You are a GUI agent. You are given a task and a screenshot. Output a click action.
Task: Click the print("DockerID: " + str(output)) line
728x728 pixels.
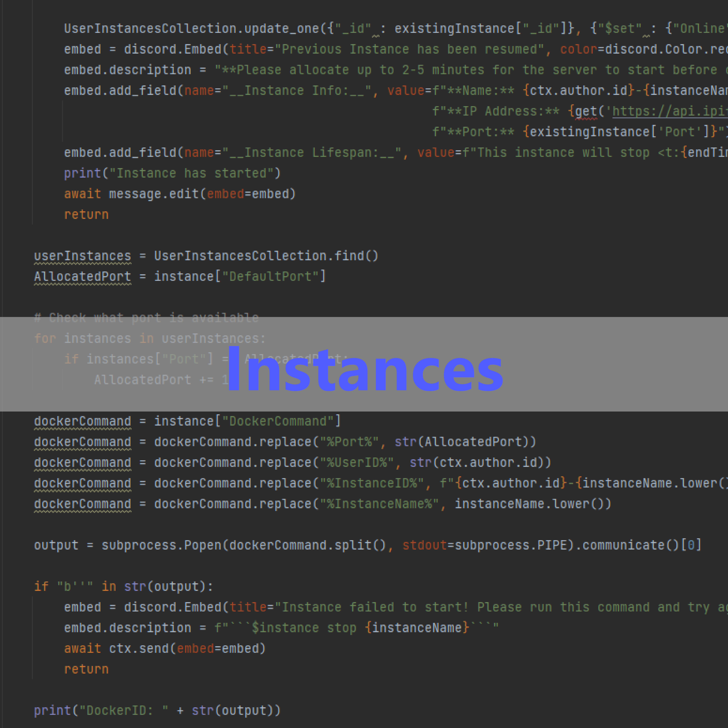coord(157,711)
